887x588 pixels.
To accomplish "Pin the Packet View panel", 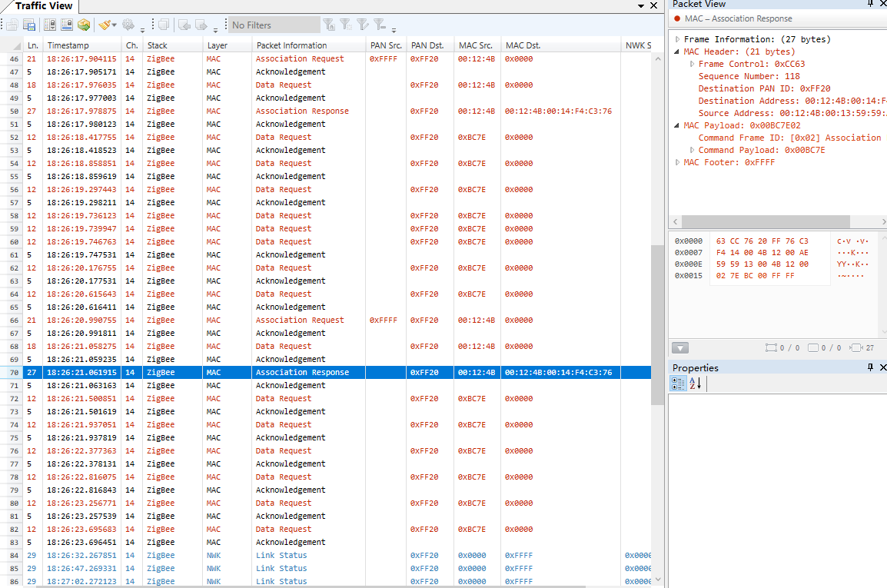I will 871,4.
